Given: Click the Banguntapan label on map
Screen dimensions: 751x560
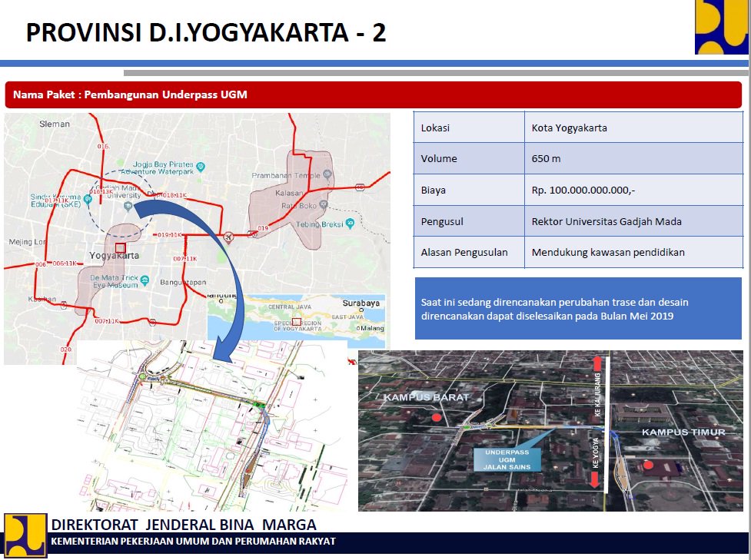Looking at the screenshot, I should (x=183, y=283).
